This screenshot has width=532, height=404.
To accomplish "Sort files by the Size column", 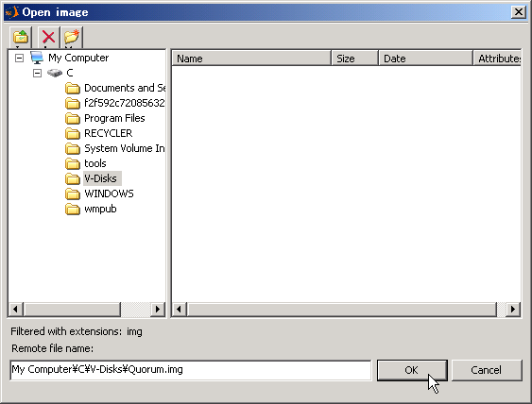I will click(x=355, y=59).
